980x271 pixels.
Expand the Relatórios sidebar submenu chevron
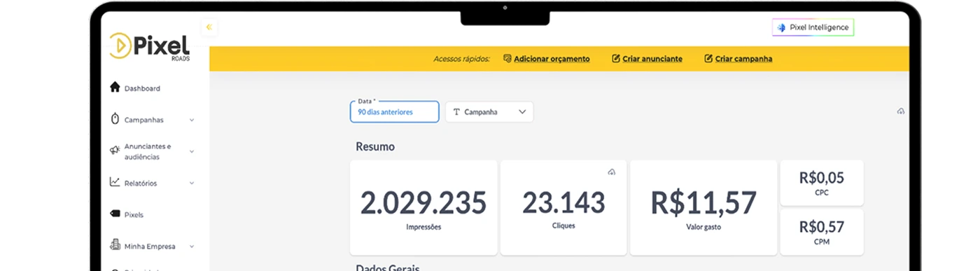tap(192, 183)
